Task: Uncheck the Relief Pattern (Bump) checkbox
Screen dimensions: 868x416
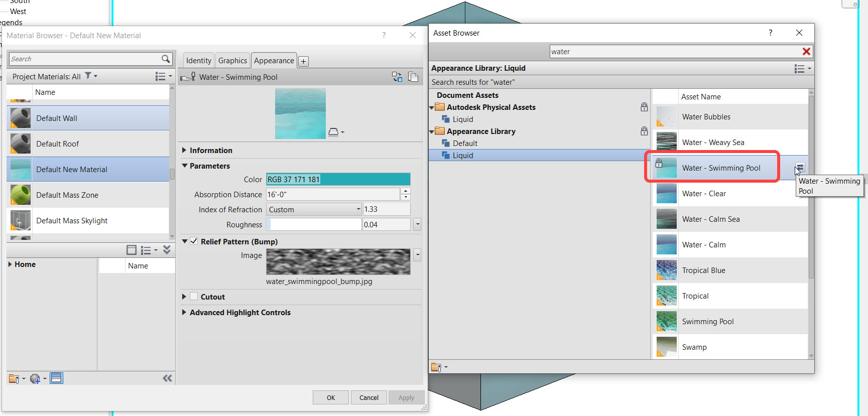Action: click(x=194, y=241)
